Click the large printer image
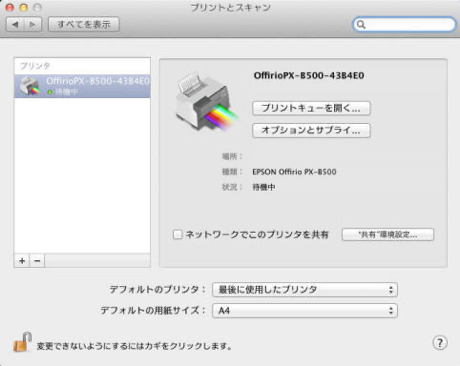Viewport: 460px width, 366px height. click(206, 102)
